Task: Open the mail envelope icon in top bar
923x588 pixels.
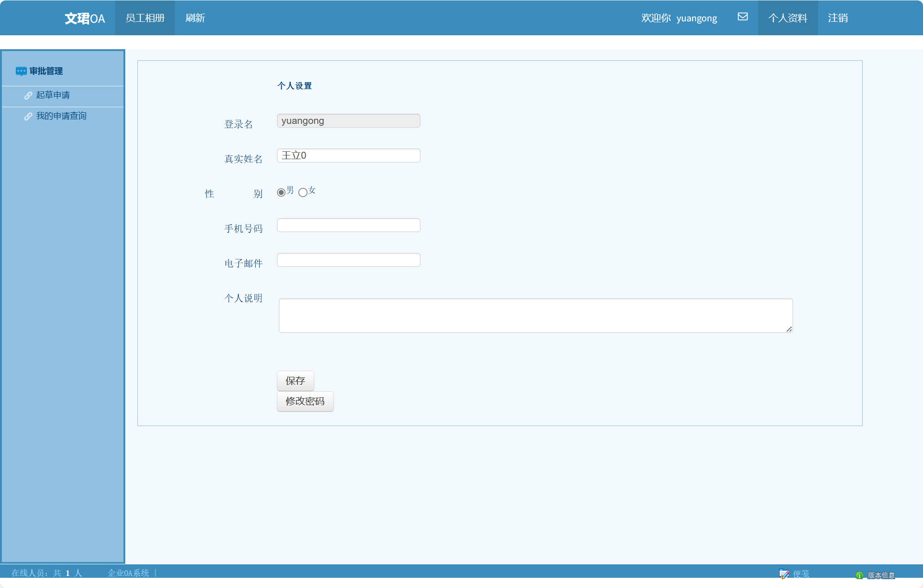Action: (x=742, y=17)
